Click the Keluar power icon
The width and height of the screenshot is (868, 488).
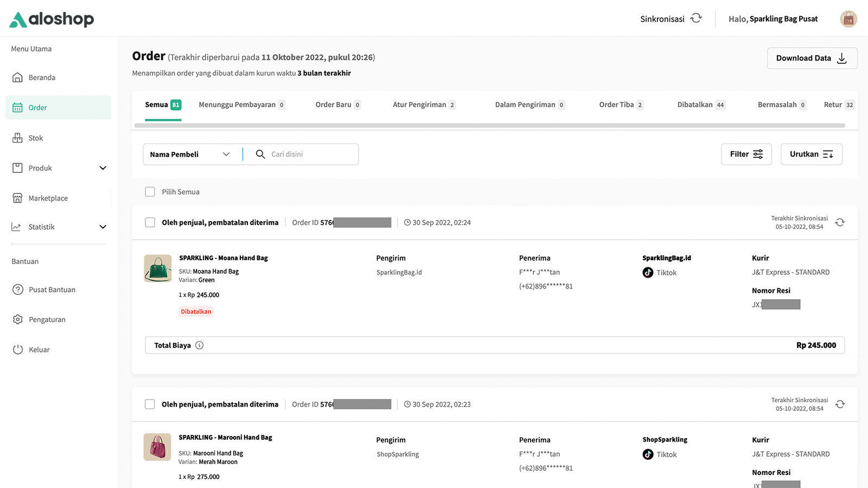(17, 349)
